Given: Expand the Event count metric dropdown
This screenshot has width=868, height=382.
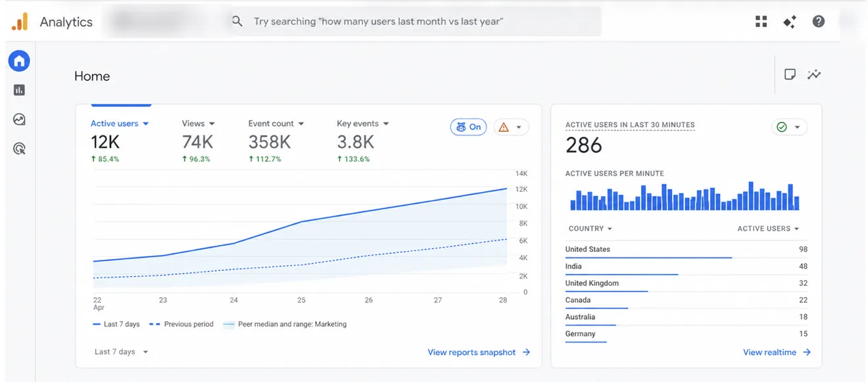Looking at the screenshot, I should [276, 124].
